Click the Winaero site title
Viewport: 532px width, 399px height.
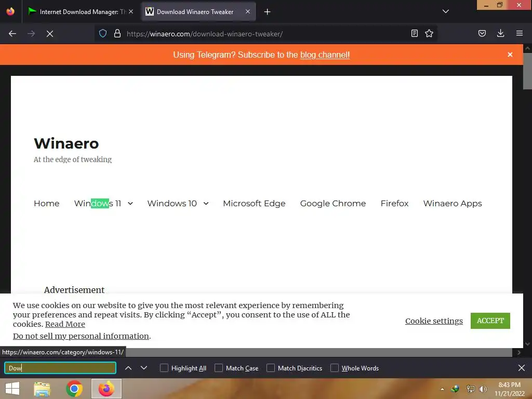(66, 143)
